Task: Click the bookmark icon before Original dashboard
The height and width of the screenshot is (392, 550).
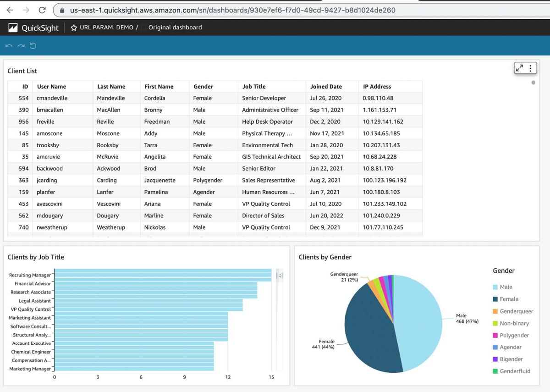Action: 143,28
